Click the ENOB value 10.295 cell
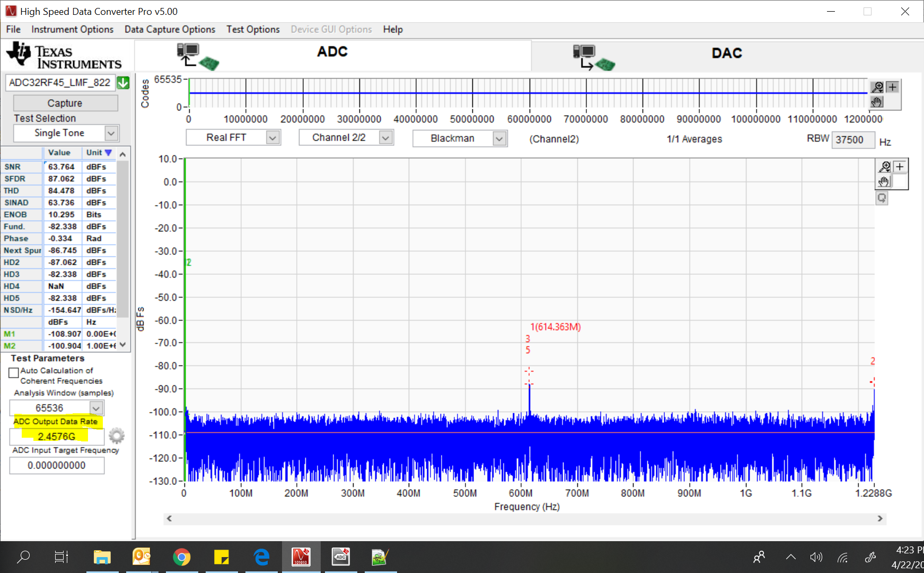 point(63,214)
